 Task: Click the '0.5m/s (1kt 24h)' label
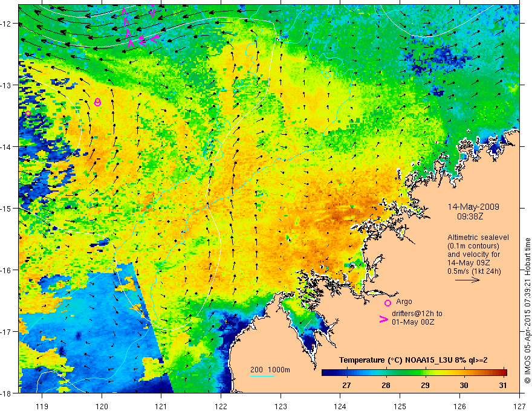pos(474,271)
